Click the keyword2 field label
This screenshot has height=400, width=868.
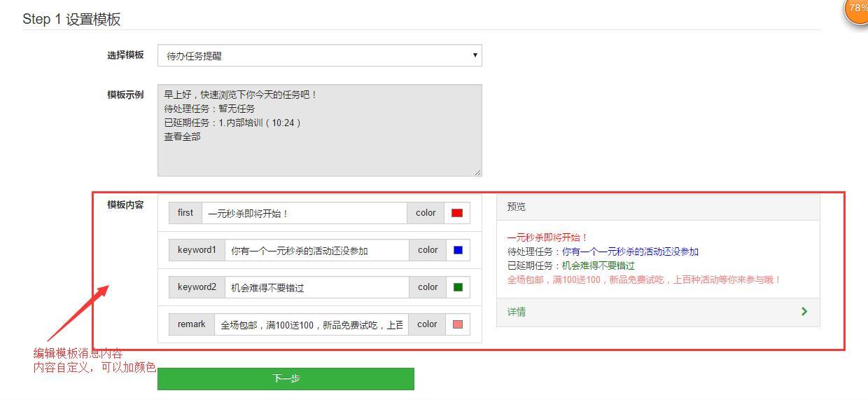coord(197,287)
